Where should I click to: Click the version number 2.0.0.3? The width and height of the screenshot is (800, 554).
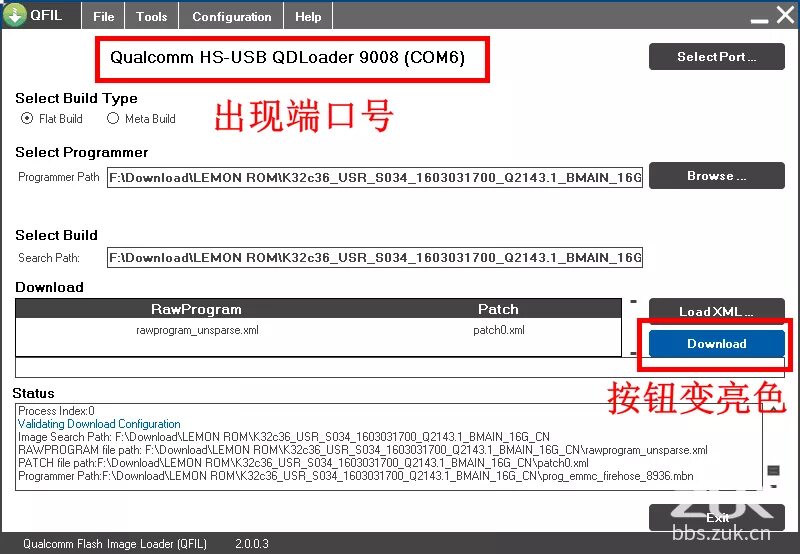(x=252, y=544)
